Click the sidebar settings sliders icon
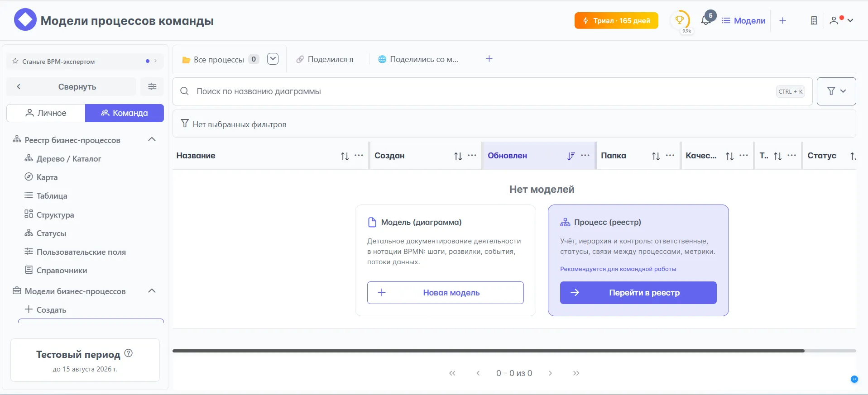This screenshot has height=395, width=868. [x=152, y=86]
